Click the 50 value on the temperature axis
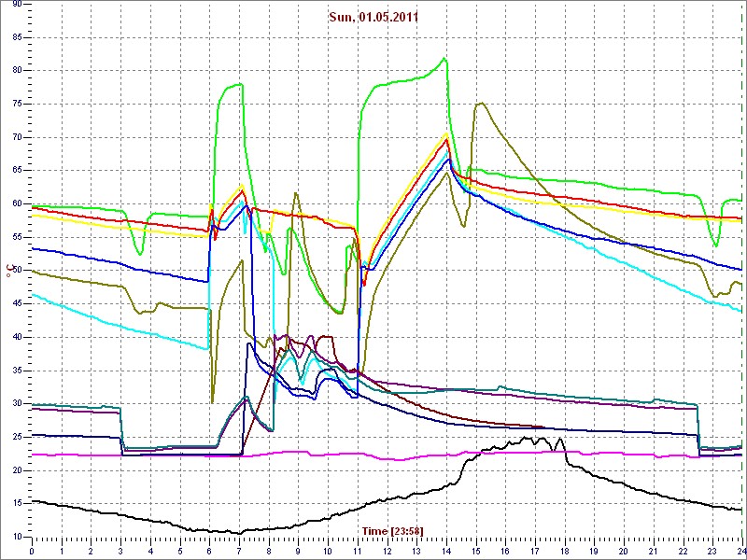The height and width of the screenshot is (560, 747). coord(17,271)
